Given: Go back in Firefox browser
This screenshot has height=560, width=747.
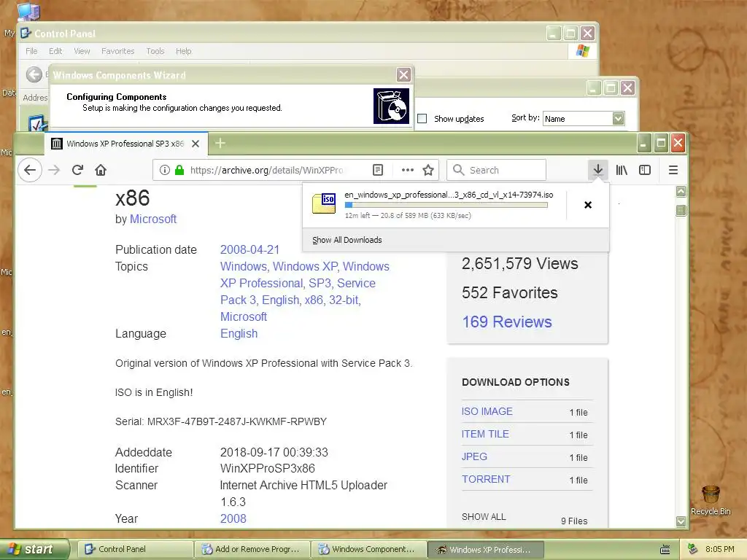Looking at the screenshot, I should click(x=30, y=170).
